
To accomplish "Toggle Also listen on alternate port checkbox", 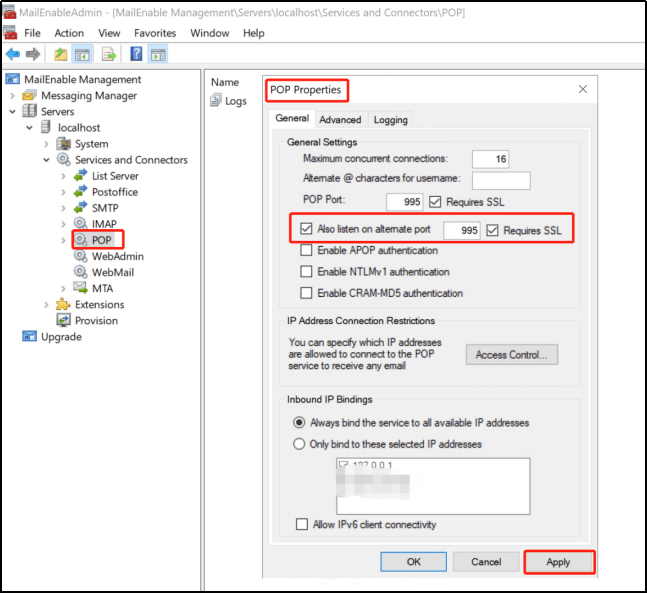I will [306, 229].
